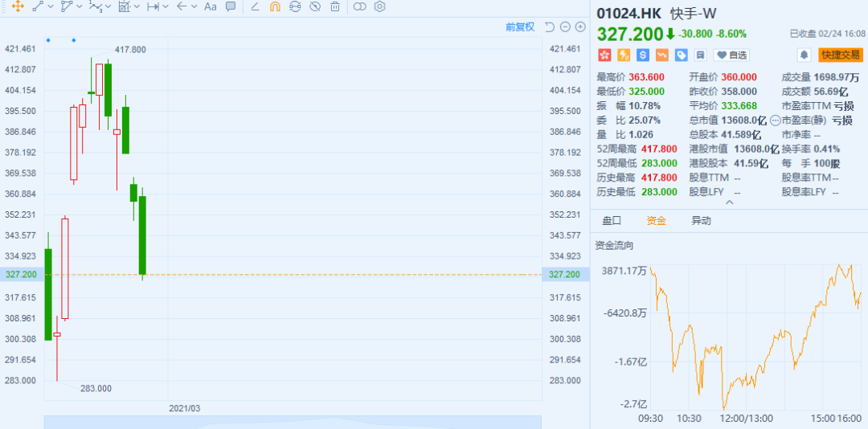The image size is (868, 429).
Task: Expand the measurement tool dropdown arrow
Action: tap(137, 6)
